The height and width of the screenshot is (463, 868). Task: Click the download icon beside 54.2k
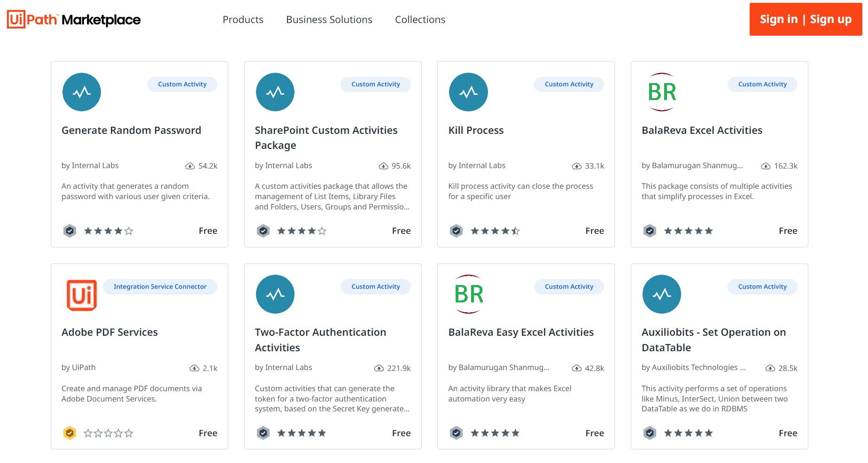pos(190,166)
